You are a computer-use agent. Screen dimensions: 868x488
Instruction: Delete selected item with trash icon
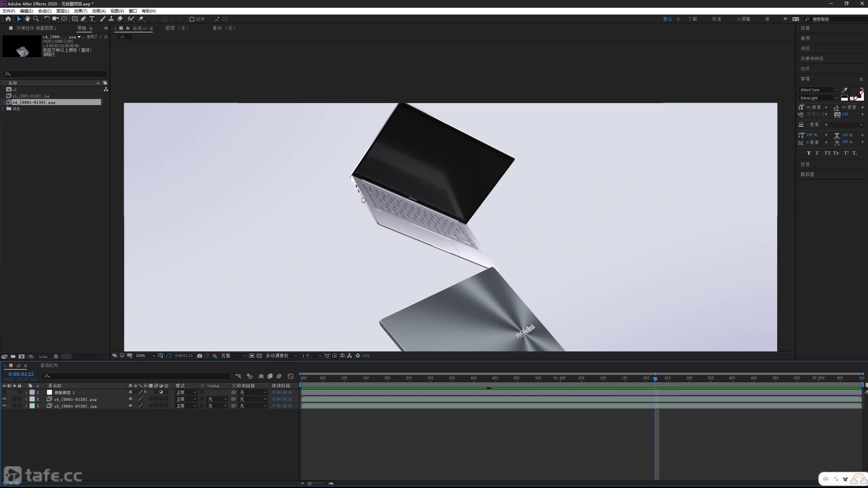(x=56, y=356)
